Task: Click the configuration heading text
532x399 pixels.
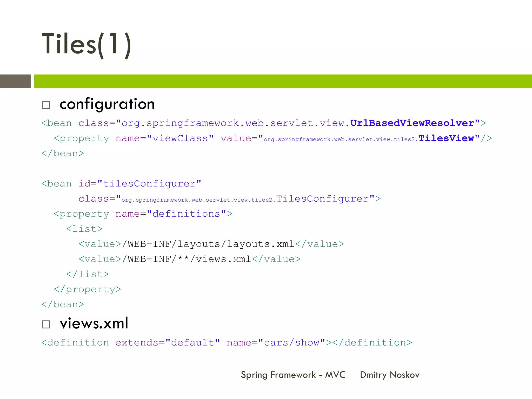Action: coord(107,104)
